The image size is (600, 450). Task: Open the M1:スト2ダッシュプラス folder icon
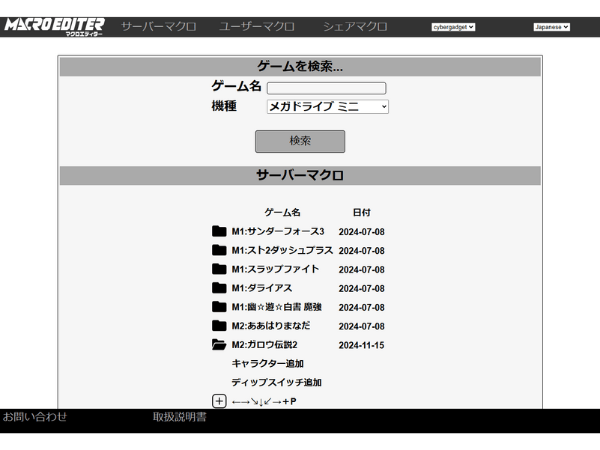click(x=219, y=250)
